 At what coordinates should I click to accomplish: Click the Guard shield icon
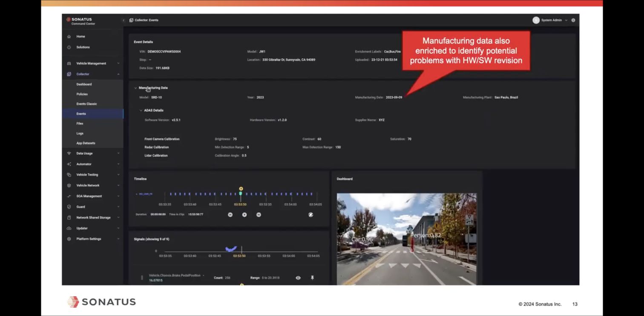coord(69,207)
